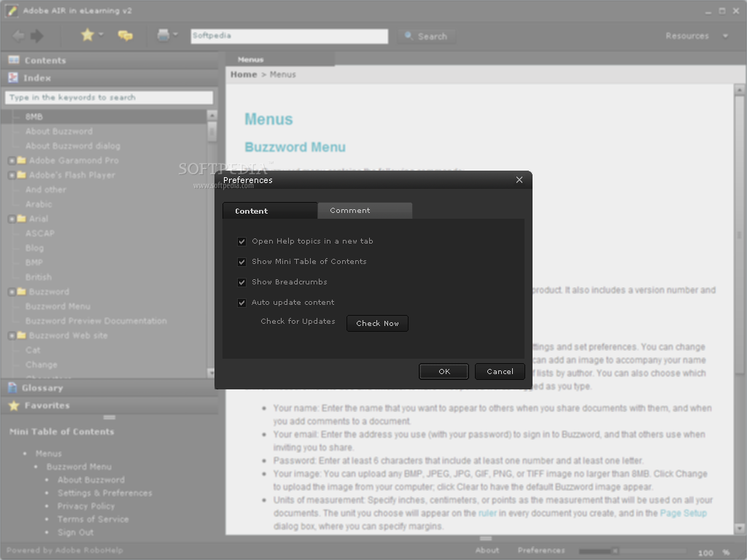
Task: Click the Menus document tab
Action: point(279,59)
